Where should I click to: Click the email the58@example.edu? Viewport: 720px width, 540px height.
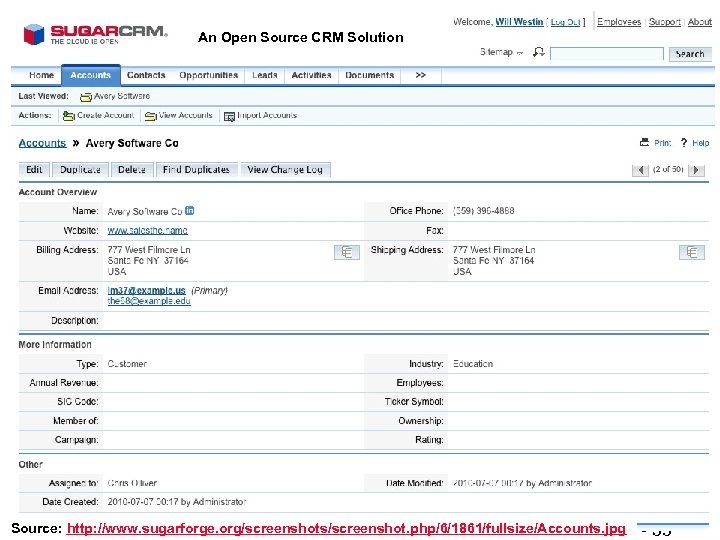[x=149, y=301]
